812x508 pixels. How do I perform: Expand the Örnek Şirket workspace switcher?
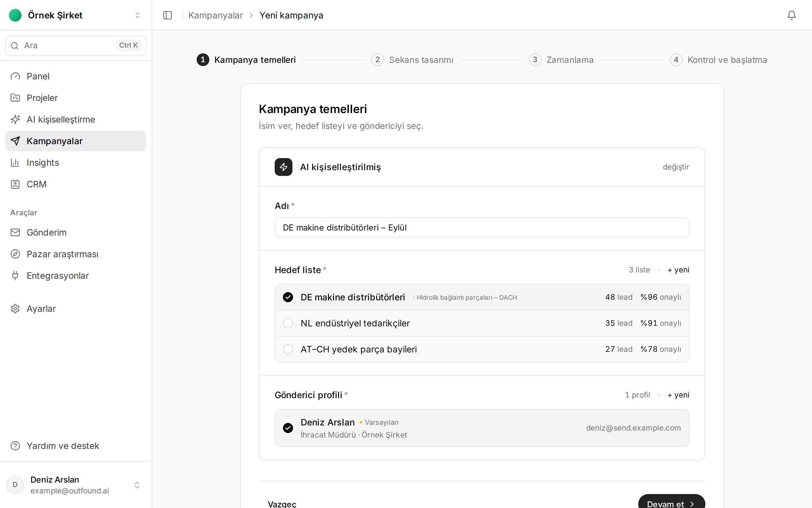(138, 15)
